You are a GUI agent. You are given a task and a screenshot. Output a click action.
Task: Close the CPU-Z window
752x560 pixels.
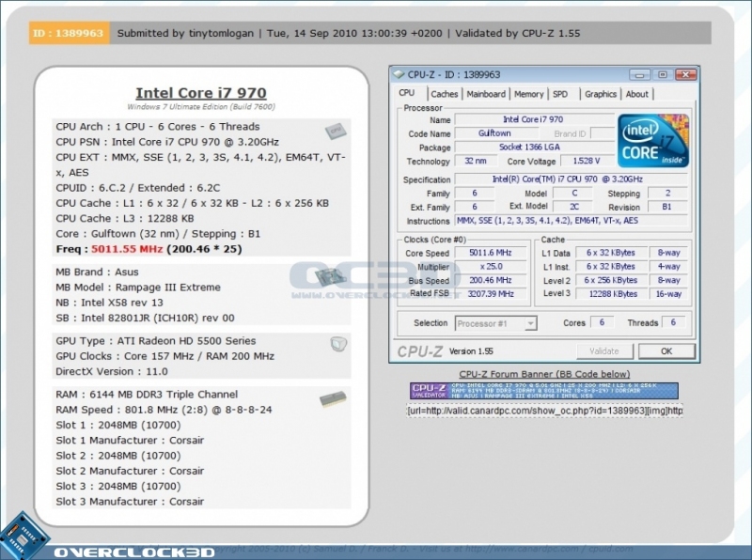683,74
